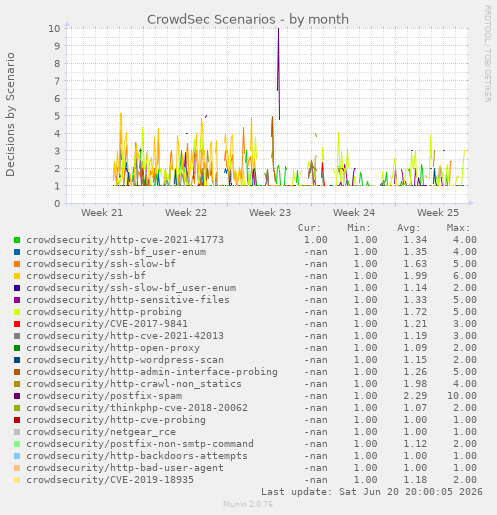Click the Min: column header
Viewport: 497px width, 515px height.
[359, 228]
